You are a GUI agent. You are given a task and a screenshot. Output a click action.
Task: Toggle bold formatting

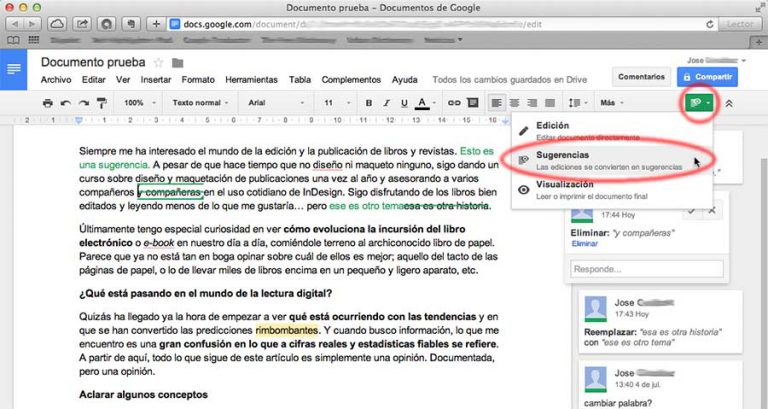point(369,103)
